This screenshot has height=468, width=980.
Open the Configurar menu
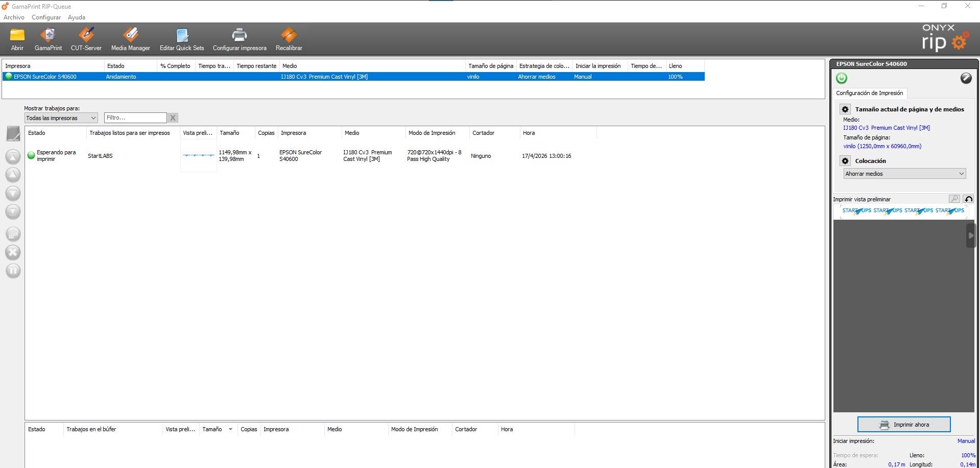pyautogui.click(x=46, y=17)
